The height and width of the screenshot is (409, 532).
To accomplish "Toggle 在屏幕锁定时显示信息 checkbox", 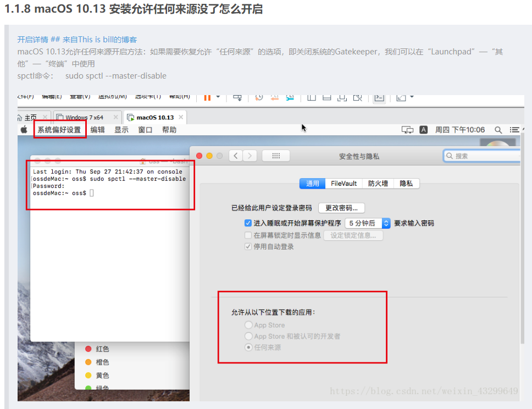I will (x=248, y=235).
